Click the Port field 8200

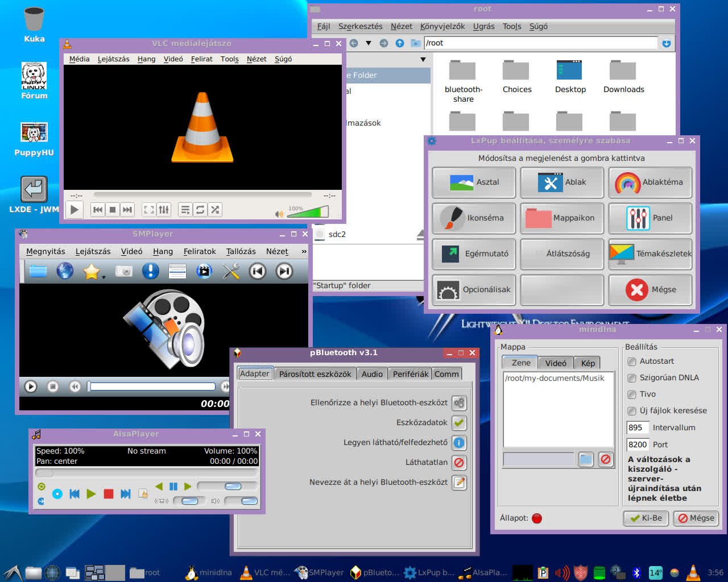click(638, 444)
